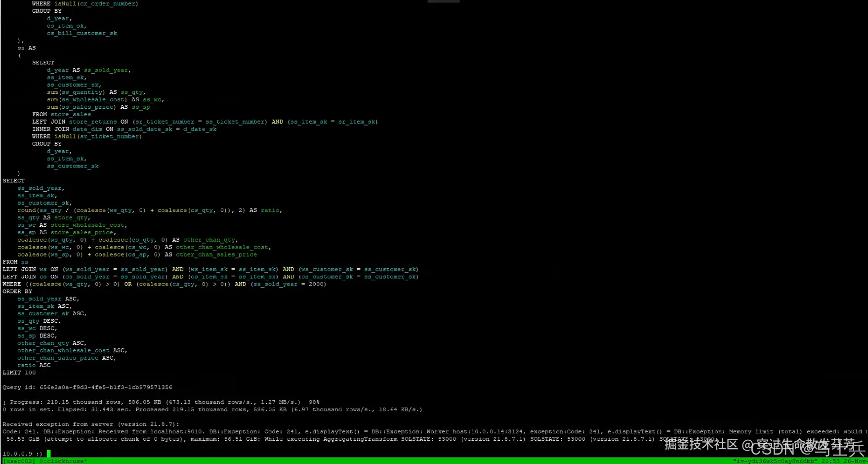868x464 pixels.
Task: Select the tmux window tab 0:clickhouse*
Action: click(63, 461)
